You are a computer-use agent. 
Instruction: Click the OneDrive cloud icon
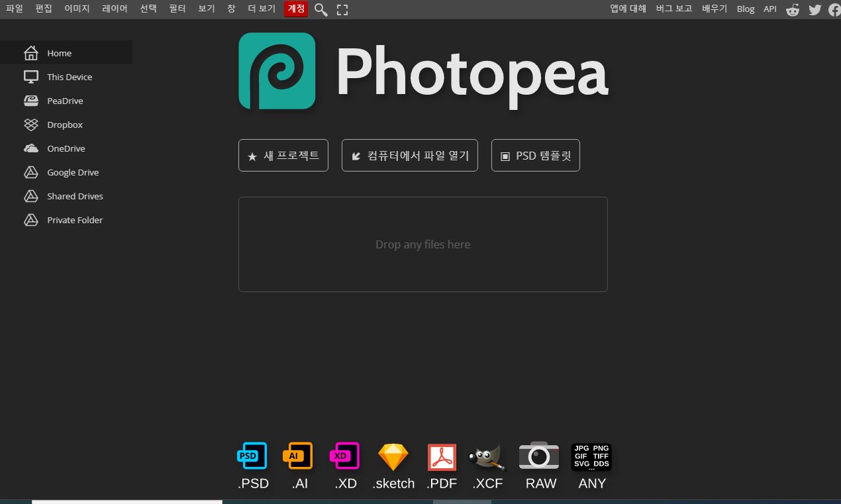(31, 148)
